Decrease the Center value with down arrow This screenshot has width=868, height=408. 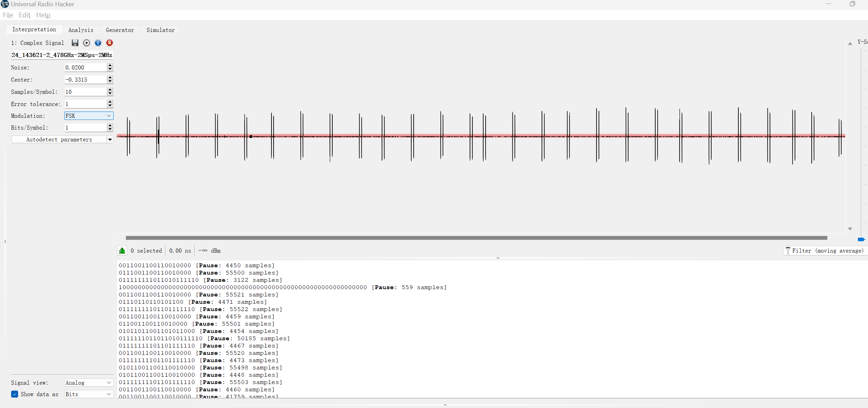(110, 82)
